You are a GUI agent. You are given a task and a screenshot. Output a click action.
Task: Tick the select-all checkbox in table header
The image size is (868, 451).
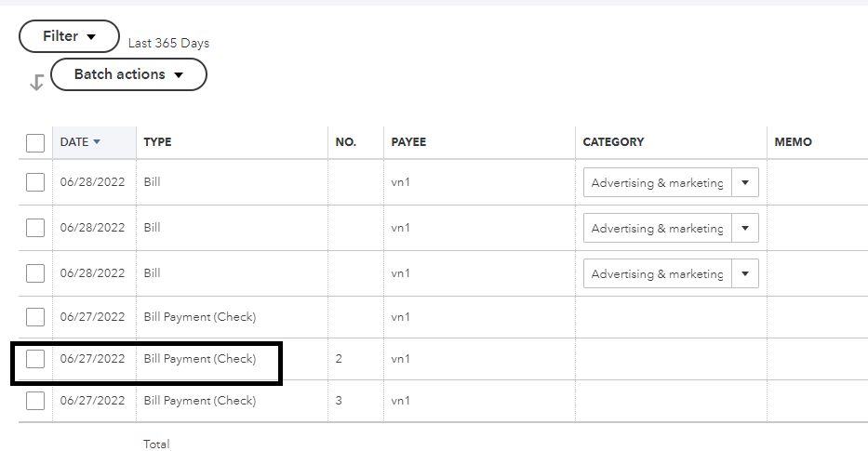coord(35,142)
